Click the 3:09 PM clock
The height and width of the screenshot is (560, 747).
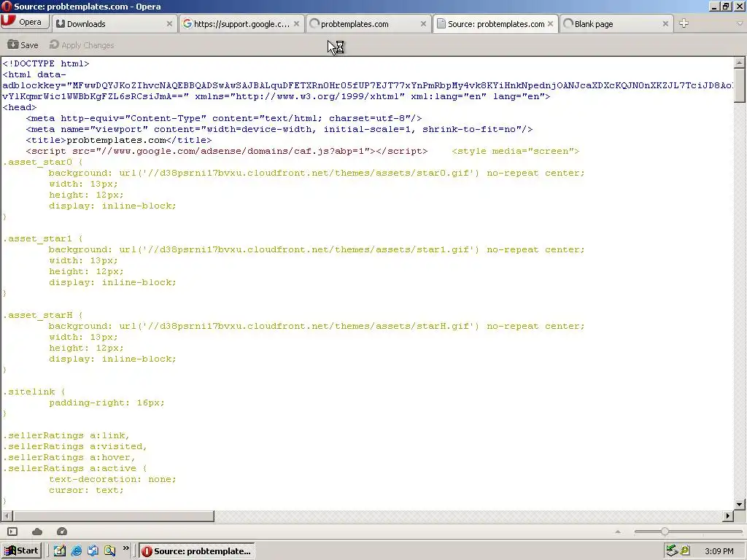719,551
